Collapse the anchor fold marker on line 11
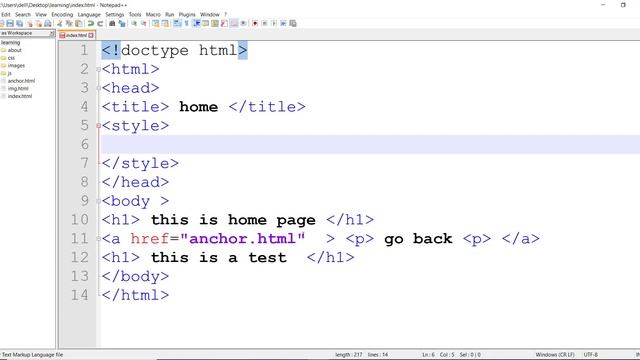The height and width of the screenshot is (360, 640). click(x=98, y=238)
